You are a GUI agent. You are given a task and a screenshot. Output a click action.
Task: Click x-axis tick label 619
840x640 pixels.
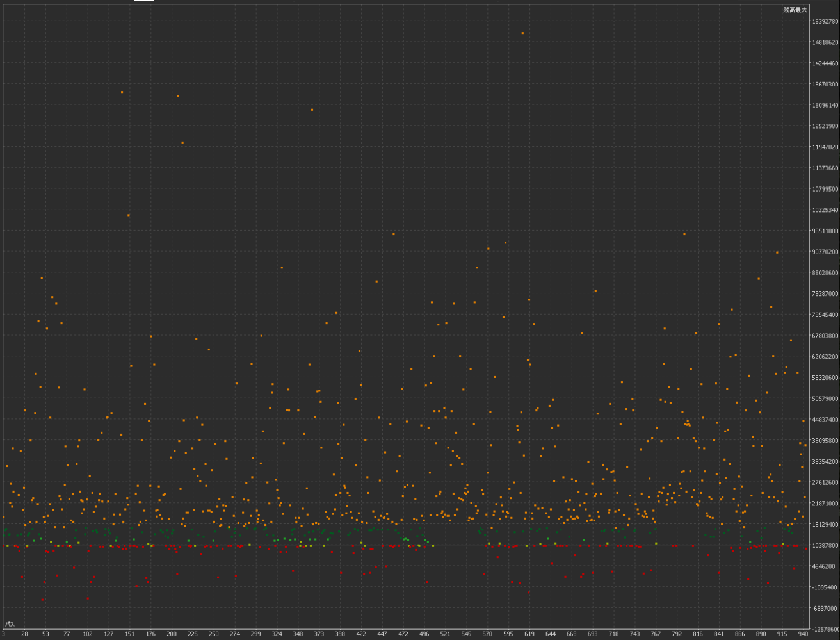tap(529, 634)
